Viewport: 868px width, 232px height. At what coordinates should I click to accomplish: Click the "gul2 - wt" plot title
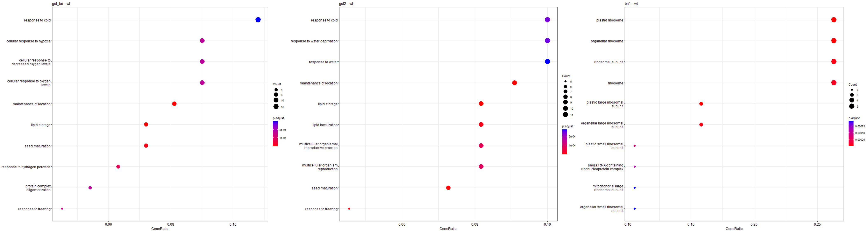346,4
